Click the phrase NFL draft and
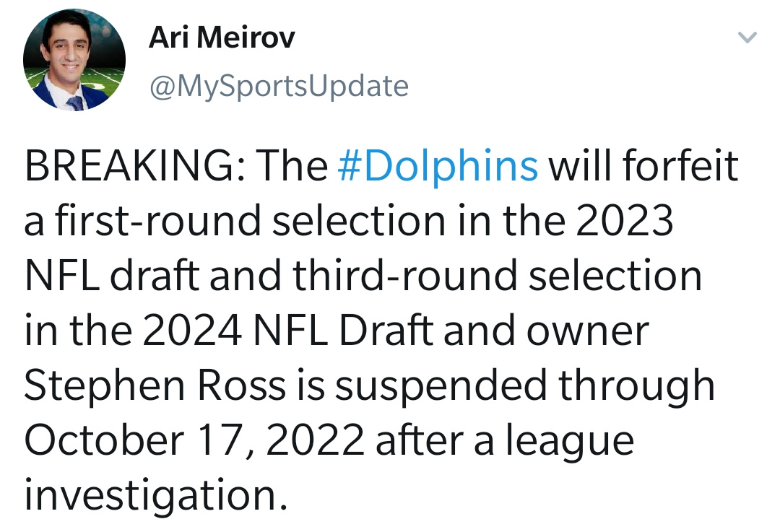Viewport: 780px width, 532px height. (x=152, y=276)
